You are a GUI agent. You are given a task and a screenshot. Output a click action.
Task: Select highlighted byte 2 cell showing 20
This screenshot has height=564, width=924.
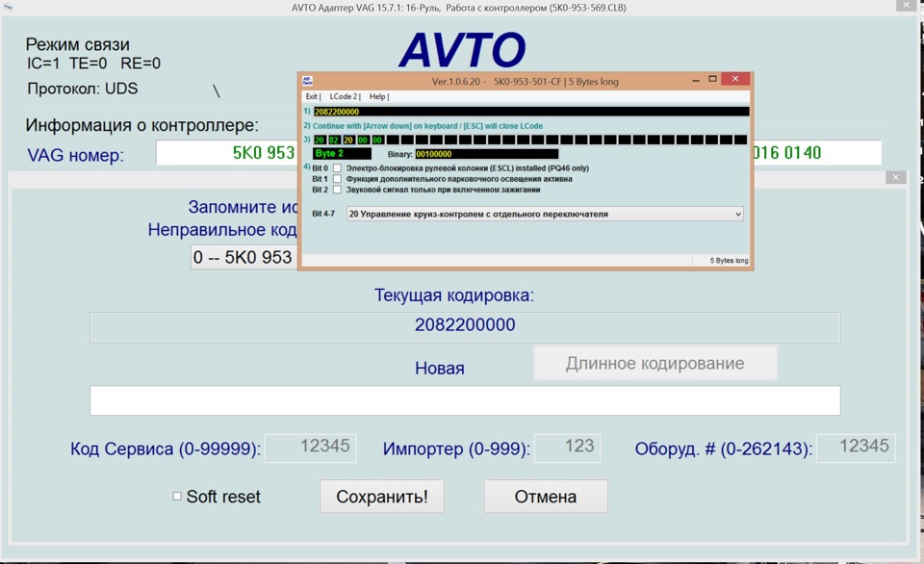click(348, 141)
